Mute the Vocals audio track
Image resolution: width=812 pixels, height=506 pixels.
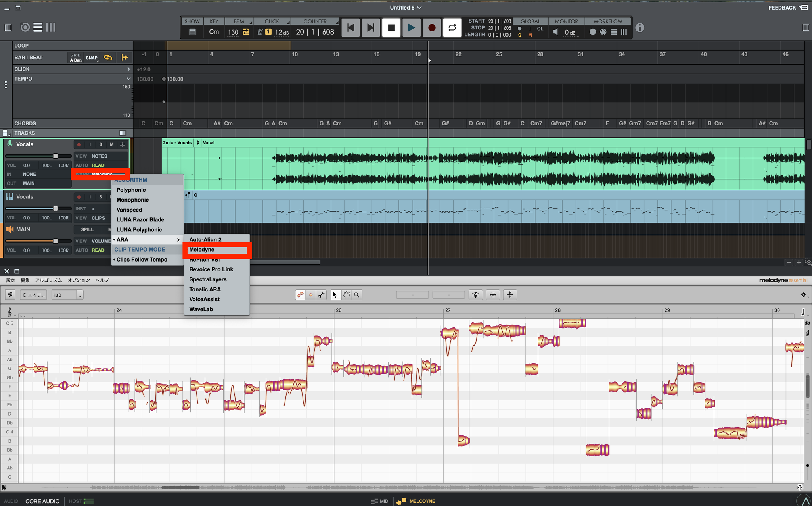pyautogui.click(x=111, y=144)
